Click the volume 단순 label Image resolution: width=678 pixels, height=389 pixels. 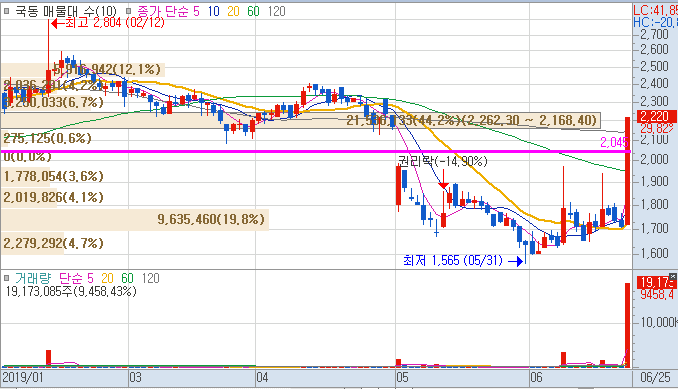point(70,278)
